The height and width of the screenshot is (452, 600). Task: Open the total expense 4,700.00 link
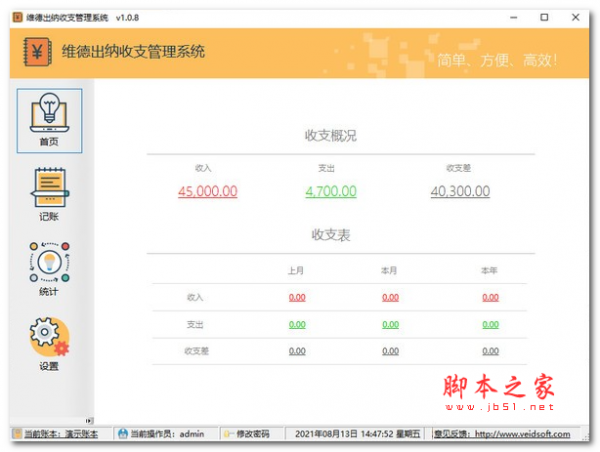pos(330,191)
